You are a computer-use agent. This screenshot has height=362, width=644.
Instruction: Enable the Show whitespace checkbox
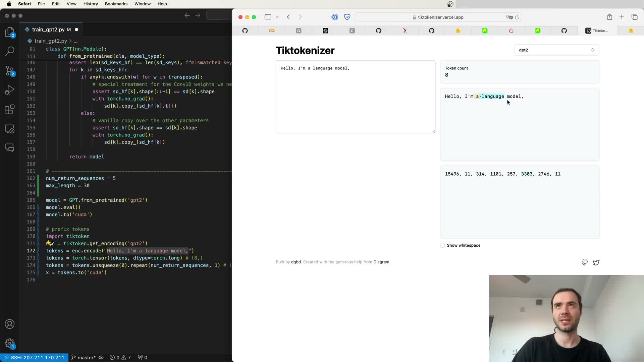pos(442,245)
